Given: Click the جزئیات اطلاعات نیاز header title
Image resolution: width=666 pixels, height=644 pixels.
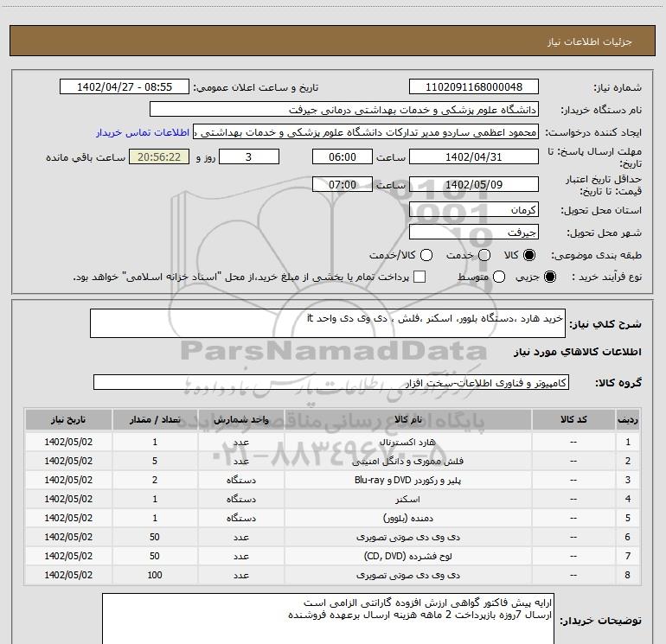Looking at the screenshot, I should click(x=590, y=41).
